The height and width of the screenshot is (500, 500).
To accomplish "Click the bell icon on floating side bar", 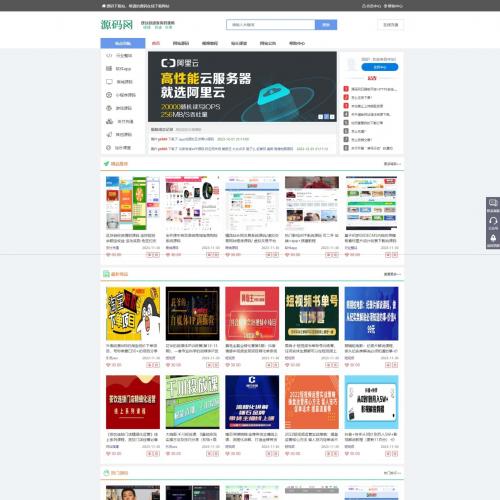I will point(493,238).
